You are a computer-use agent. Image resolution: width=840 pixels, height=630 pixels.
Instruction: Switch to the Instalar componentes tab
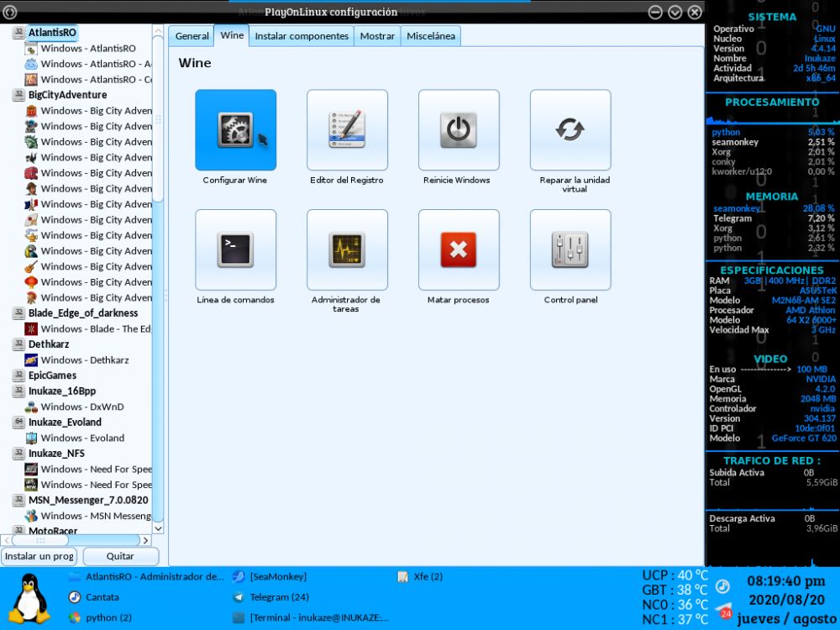[x=302, y=36]
